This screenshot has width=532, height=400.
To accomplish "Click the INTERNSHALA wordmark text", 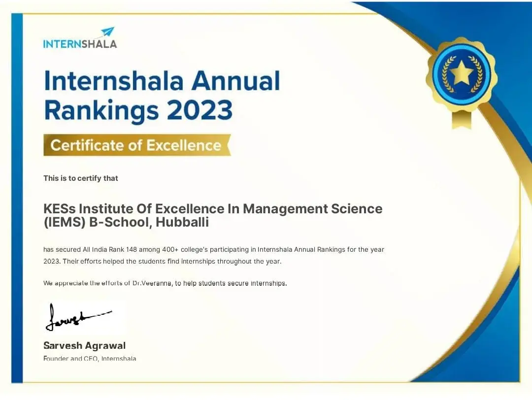I will [x=80, y=44].
